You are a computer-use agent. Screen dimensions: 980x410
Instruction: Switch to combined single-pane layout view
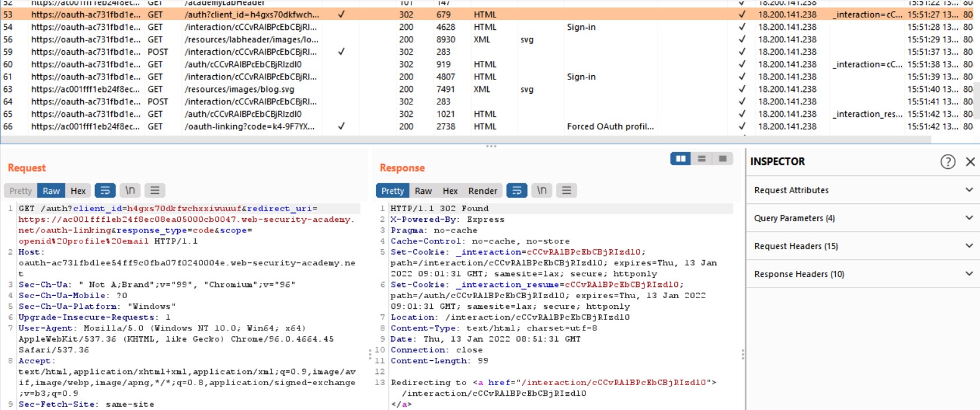point(722,159)
